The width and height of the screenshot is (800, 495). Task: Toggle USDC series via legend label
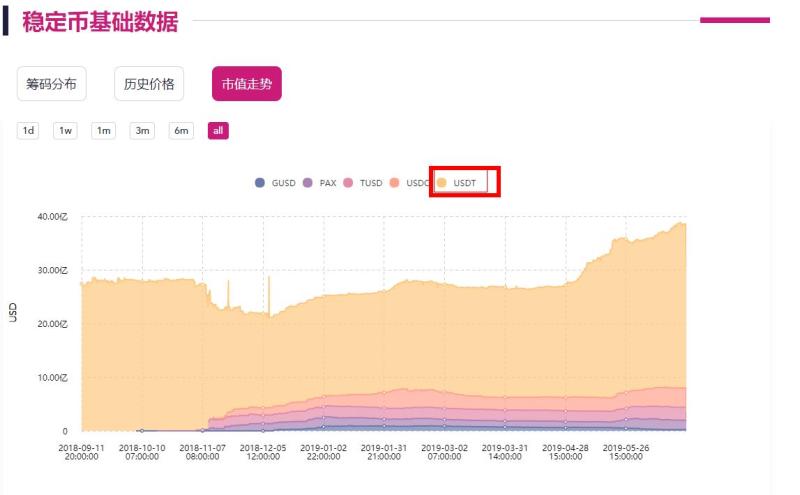click(x=417, y=183)
